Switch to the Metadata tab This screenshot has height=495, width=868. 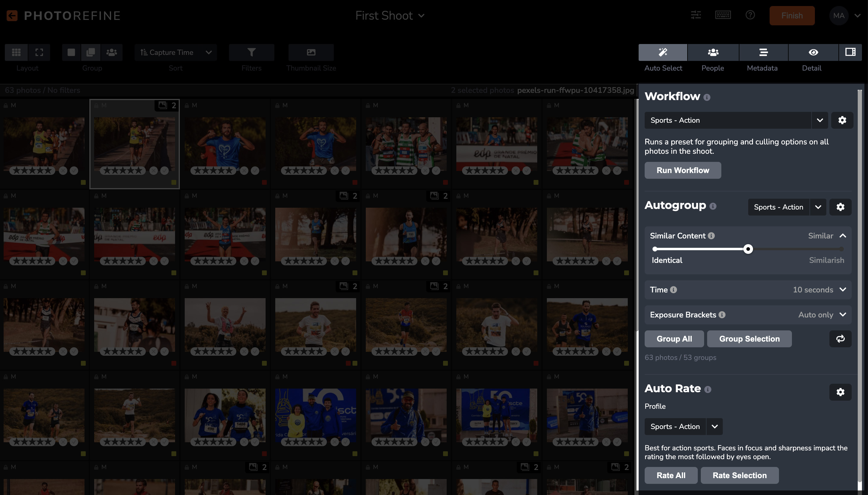pyautogui.click(x=763, y=52)
